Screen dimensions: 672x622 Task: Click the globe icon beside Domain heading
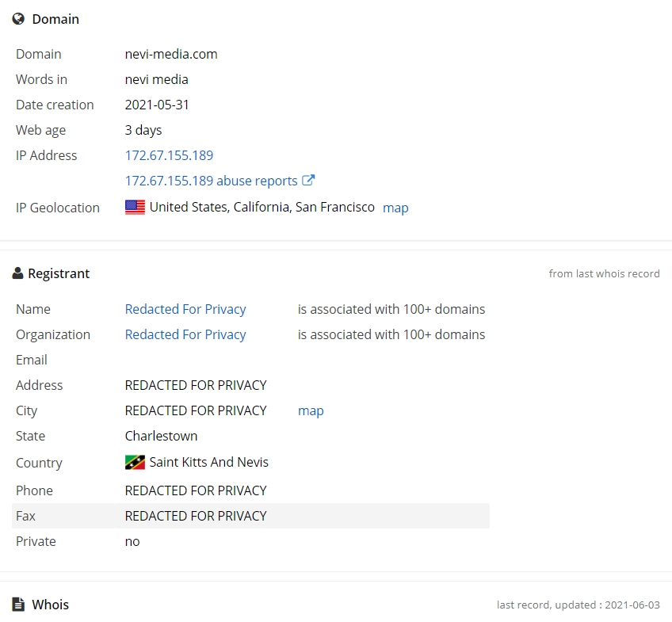pos(18,19)
